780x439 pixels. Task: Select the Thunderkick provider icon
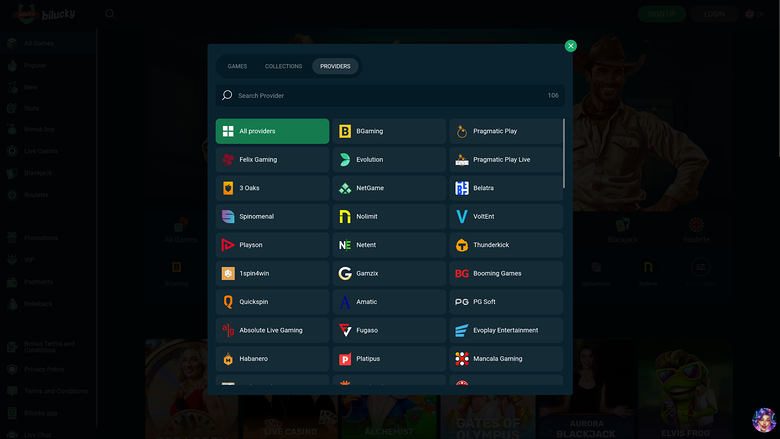point(462,245)
